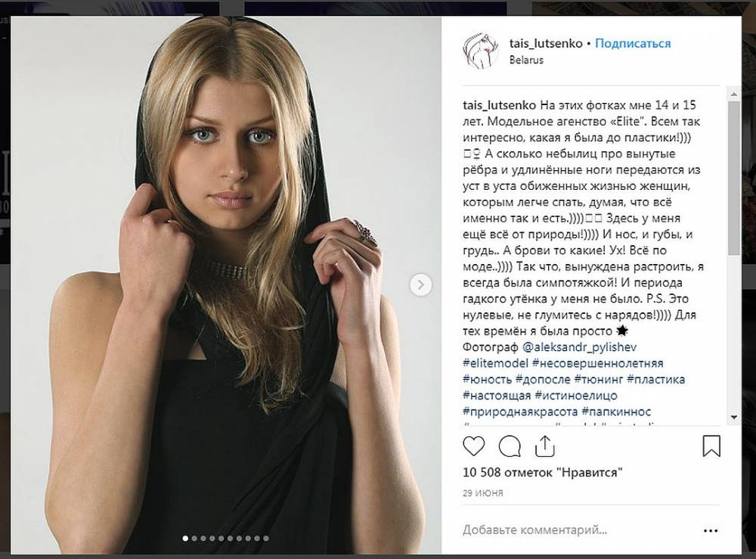Click the caption scrollbar down arrow
756x559 pixels.
[x=734, y=418]
